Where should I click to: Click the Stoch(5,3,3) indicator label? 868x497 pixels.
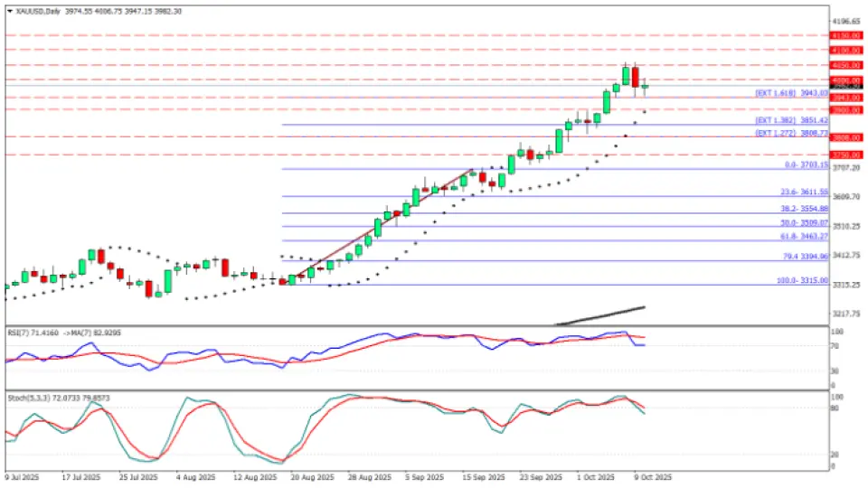coord(25,399)
